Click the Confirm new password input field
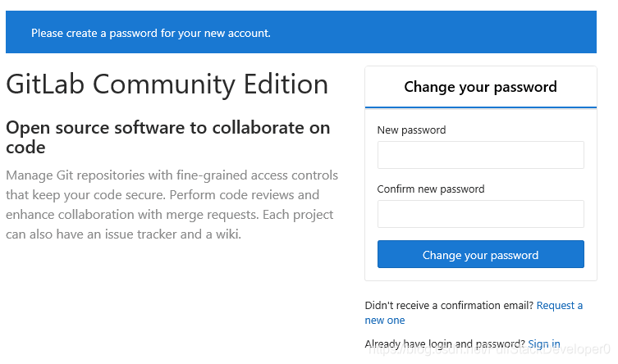Screen dimensions: 618x364 pyautogui.click(x=480, y=214)
